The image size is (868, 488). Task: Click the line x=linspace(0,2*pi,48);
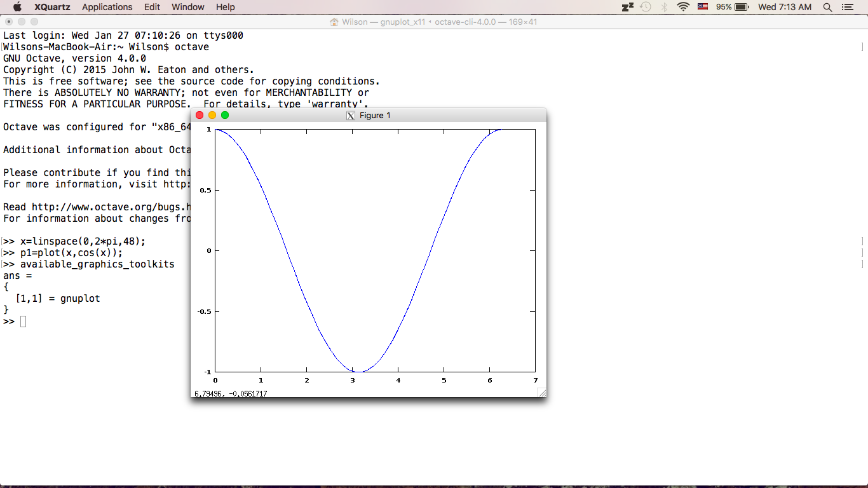83,241
